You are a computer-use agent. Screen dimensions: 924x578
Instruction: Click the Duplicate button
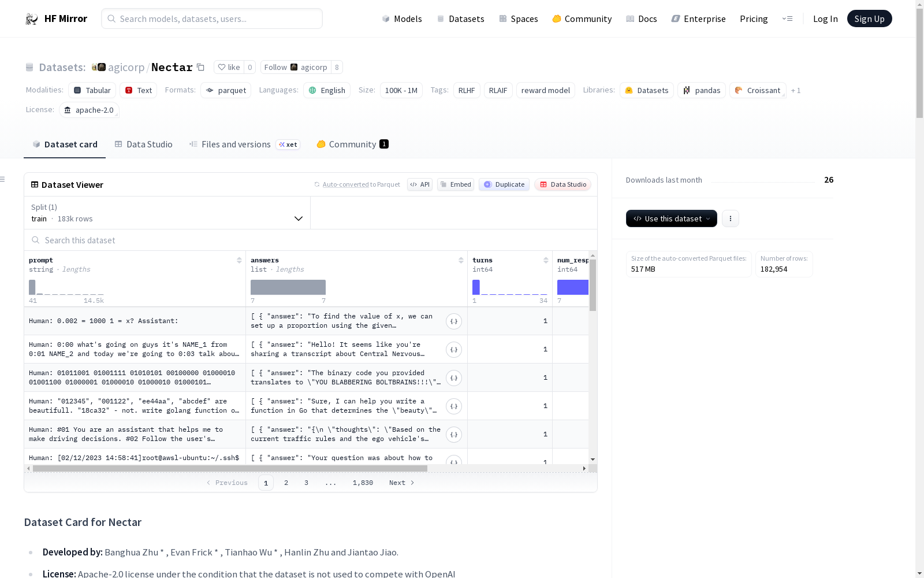(x=504, y=184)
